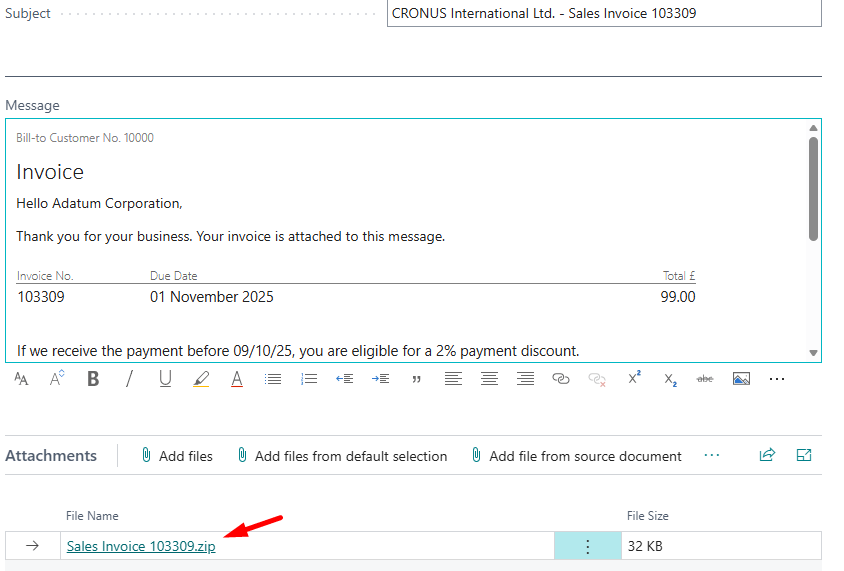
Task: Toggle bold formatting in message toolbar
Action: 93,379
